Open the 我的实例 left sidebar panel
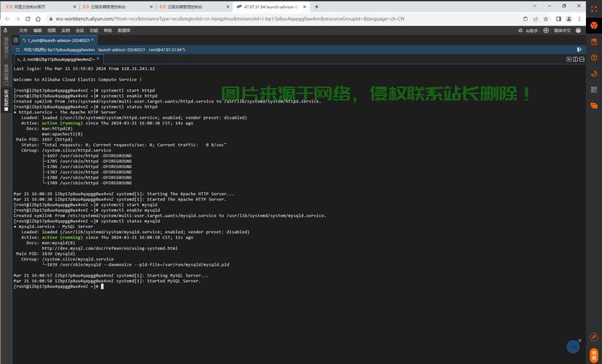Screen dimensions: 602x364 coord(6,100)
